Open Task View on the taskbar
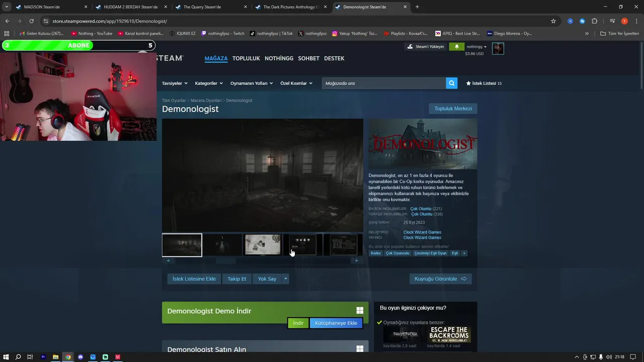This screenshot has width=644, height=362. tap(30, 357)
